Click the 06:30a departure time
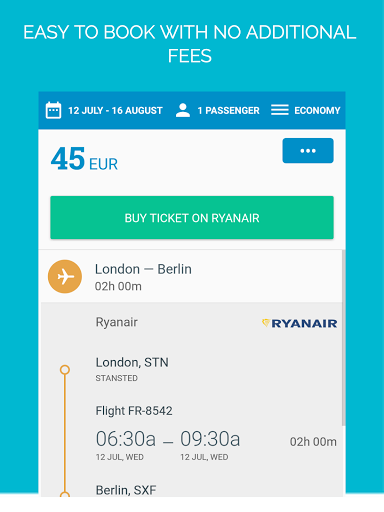 pos(126,439)
